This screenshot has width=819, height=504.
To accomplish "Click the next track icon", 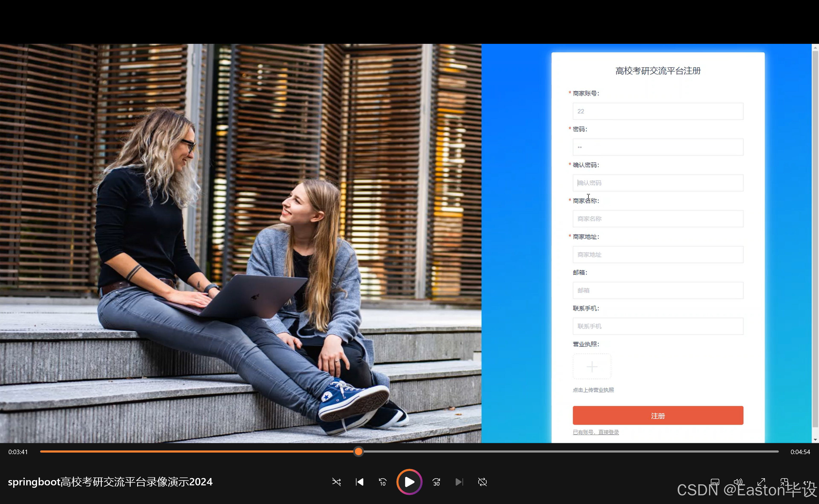I will [459, 482].
